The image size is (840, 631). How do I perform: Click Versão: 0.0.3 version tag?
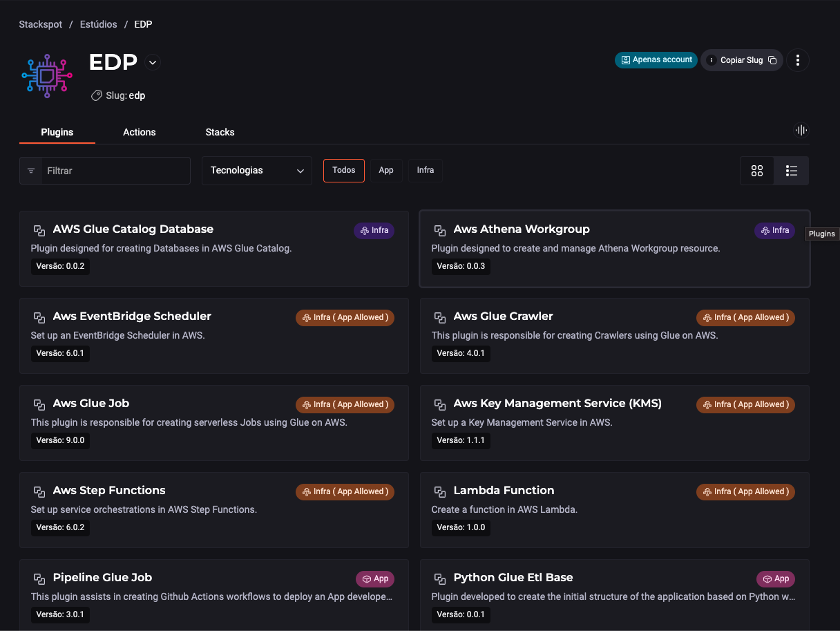pos(461,266)
